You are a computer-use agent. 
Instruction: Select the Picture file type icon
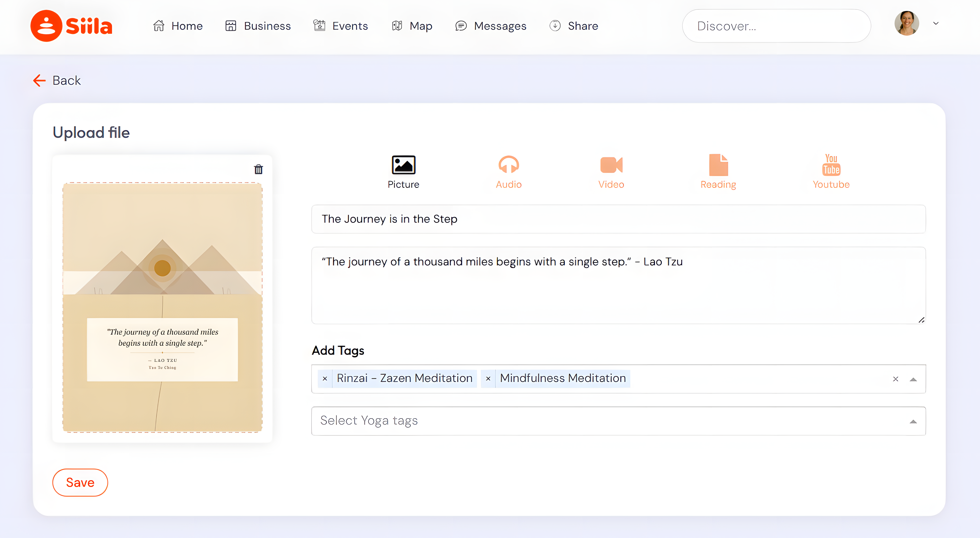[403, 165]
